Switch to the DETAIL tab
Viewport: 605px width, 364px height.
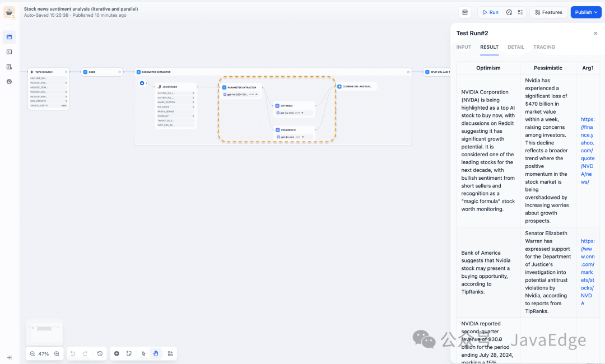click(516, 47)
